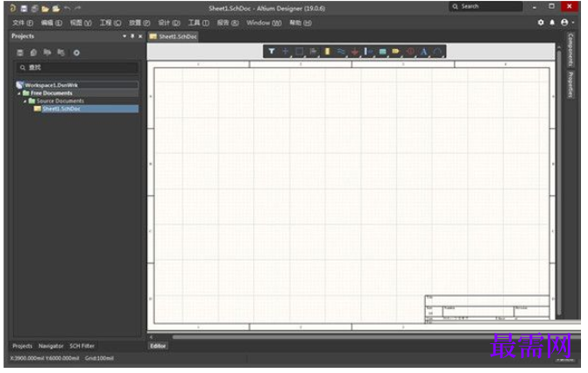The width and height of the screenshot is (588, 373).
Task: Close the Projects panel
Action: pyautogui.click(x=140, y=37)
